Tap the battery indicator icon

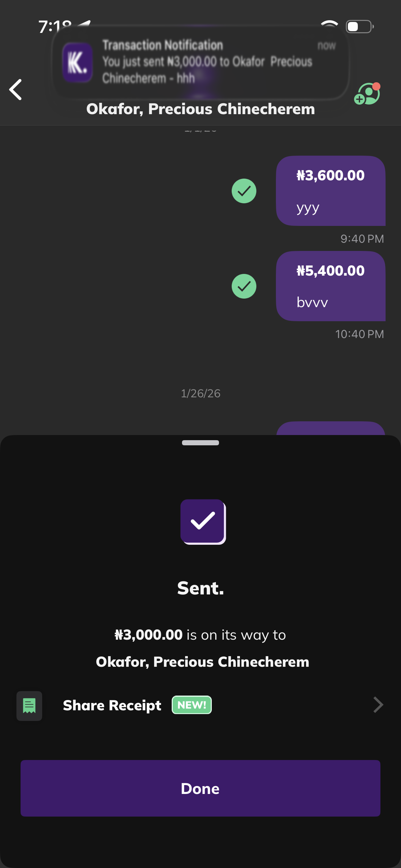point(359,26)
